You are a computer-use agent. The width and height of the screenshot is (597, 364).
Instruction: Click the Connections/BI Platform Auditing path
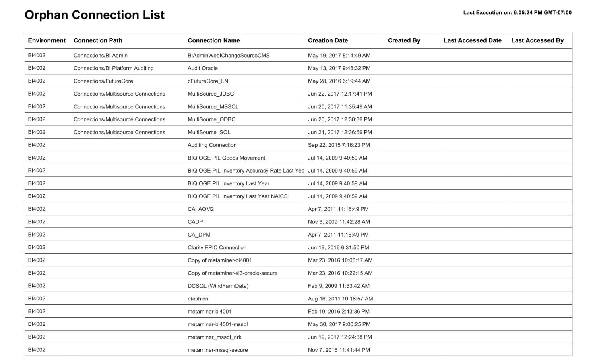click(x=113, y=68)
